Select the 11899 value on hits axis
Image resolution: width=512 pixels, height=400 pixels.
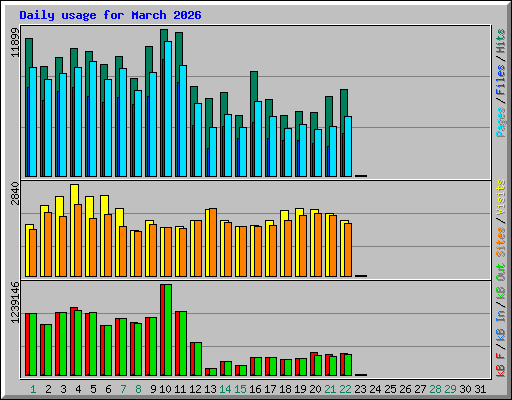click(x=15, y=42)
